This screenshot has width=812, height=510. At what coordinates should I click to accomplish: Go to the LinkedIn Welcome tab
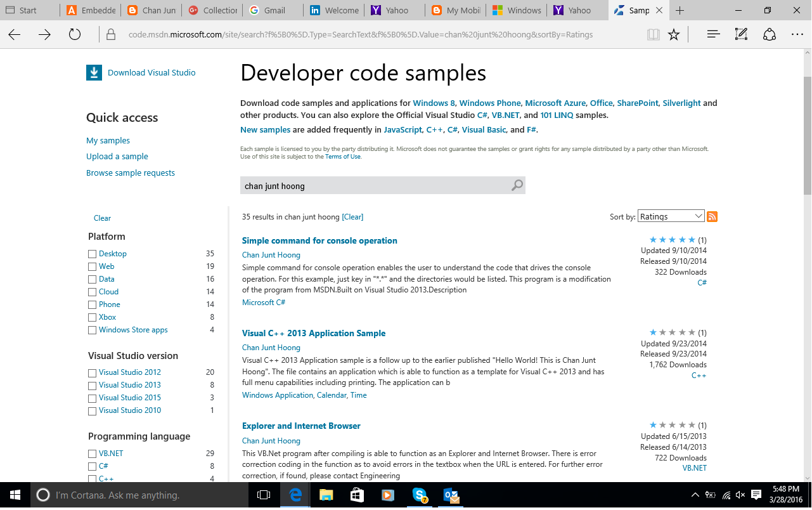point(335,10)
